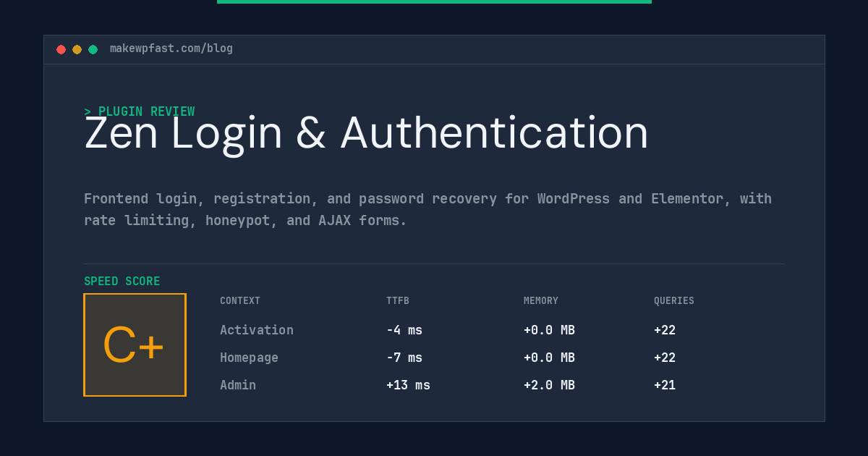
Task: Click the '+21' queries value
Action: point(665,385)
